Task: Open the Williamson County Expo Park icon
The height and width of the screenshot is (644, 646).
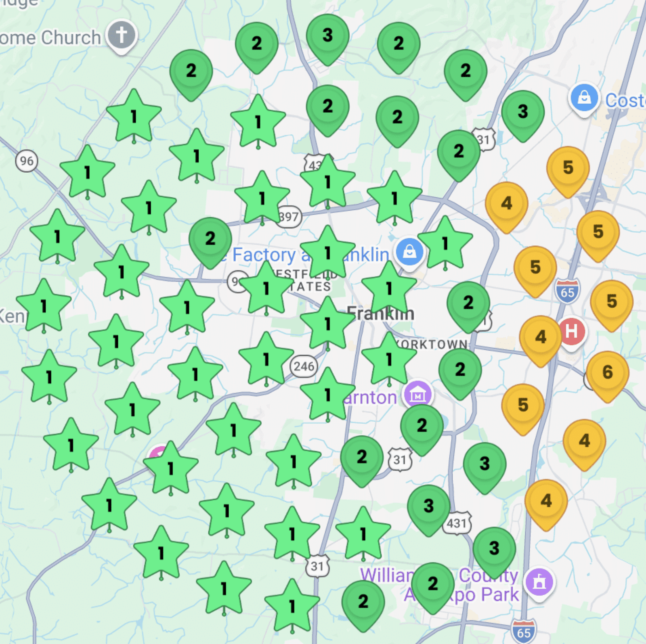Action: click(539, 582)
